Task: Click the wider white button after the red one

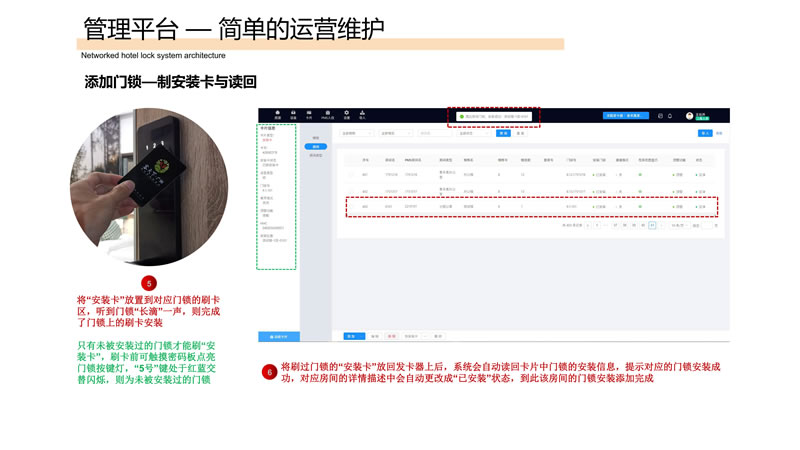Action: tap(411, 336)
